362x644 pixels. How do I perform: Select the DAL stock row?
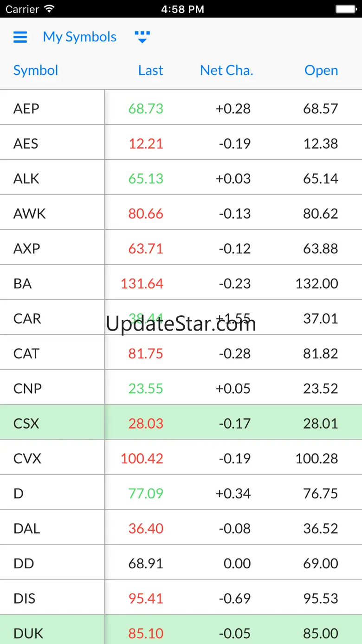[x=181, y=527]
